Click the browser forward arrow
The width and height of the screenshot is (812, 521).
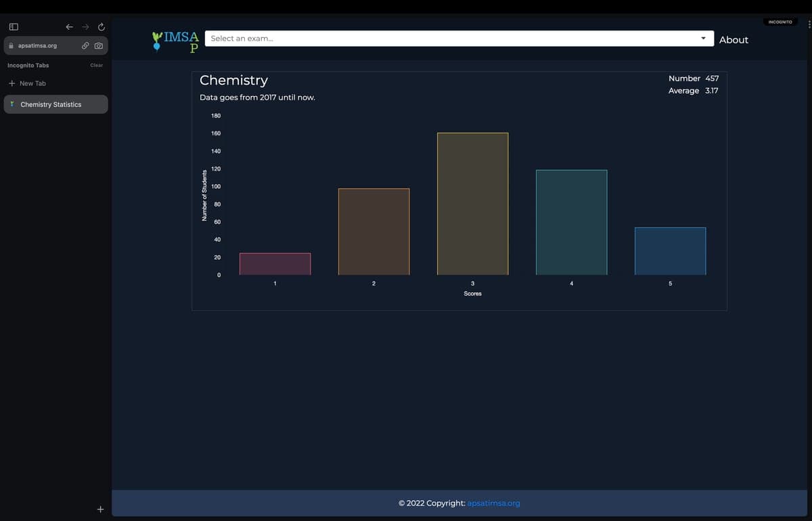click(85, 27)
